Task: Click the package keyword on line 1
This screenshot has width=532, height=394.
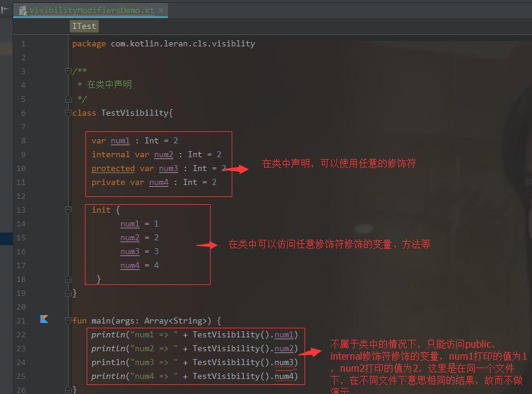Action: coord(89,44)
